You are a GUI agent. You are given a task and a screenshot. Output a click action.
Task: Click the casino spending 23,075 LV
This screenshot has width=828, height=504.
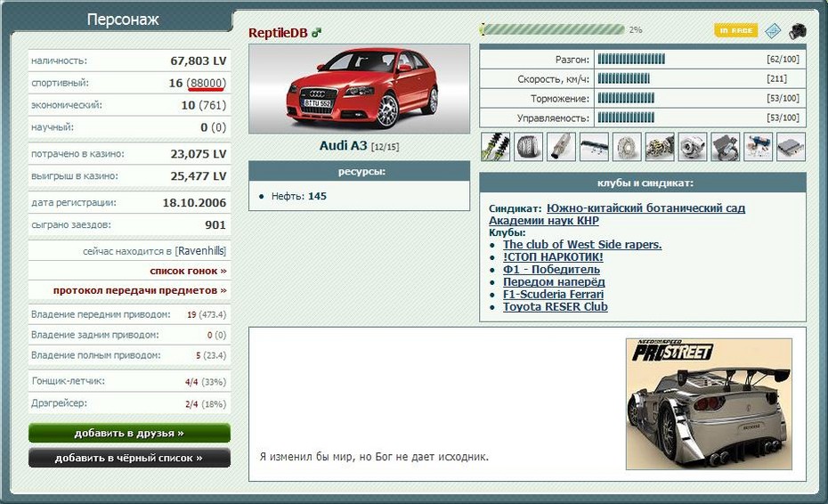click(x=198, y=154)
